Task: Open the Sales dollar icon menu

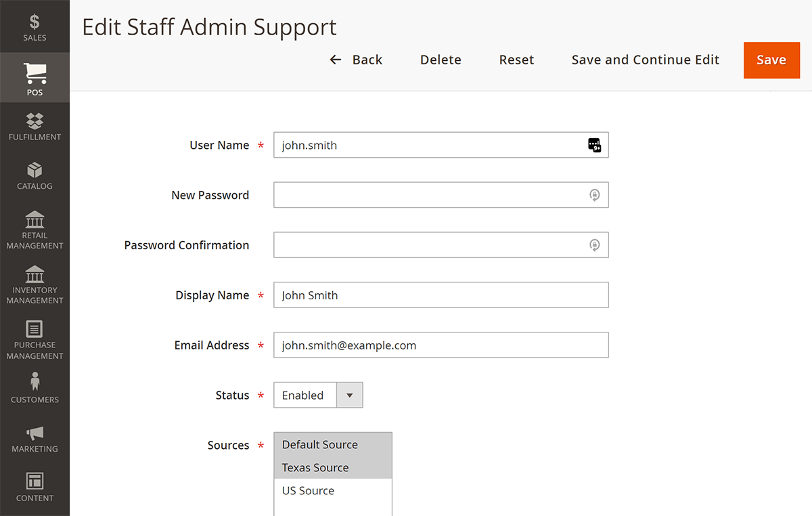Action: (x=35, y=22)
